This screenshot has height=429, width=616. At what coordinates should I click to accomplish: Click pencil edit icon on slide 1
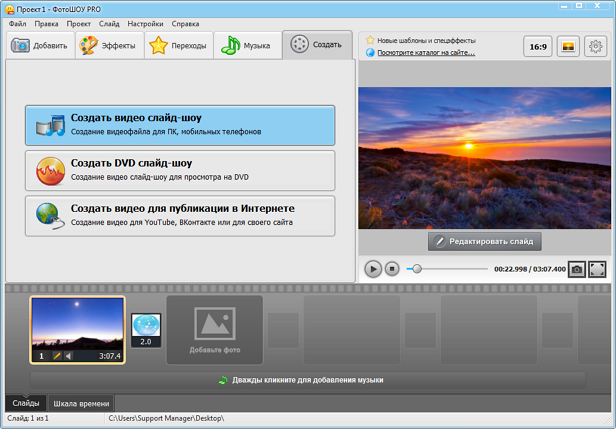point(57,356)
